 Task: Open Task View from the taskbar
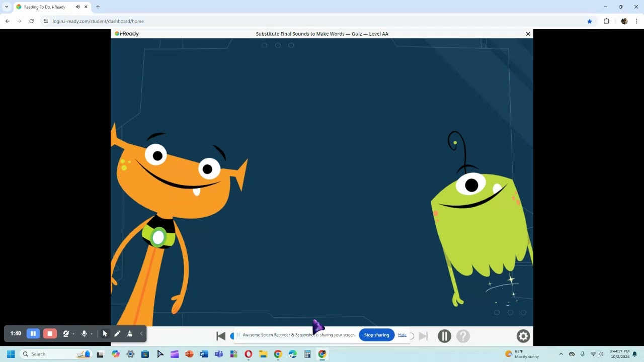coord(100,354)
